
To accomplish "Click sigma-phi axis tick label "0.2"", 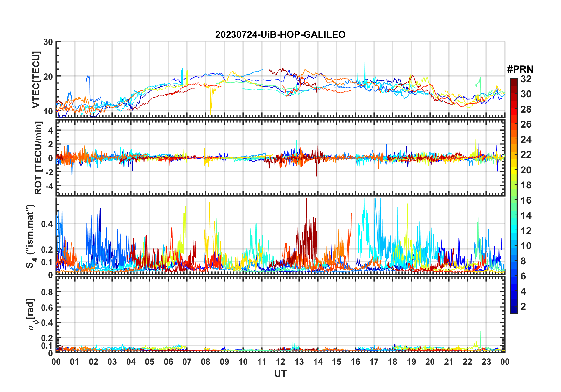I will click(x=47, y=338).
